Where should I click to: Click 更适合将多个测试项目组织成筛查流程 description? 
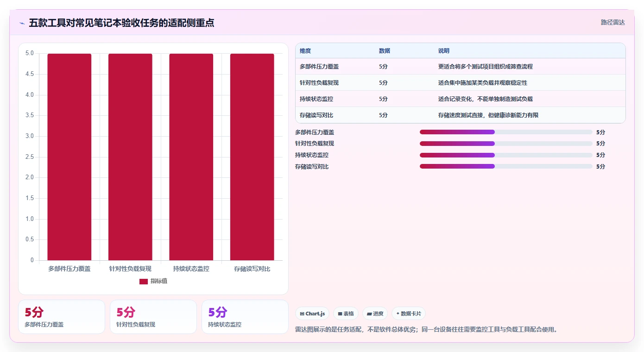[x=486, y=66]
